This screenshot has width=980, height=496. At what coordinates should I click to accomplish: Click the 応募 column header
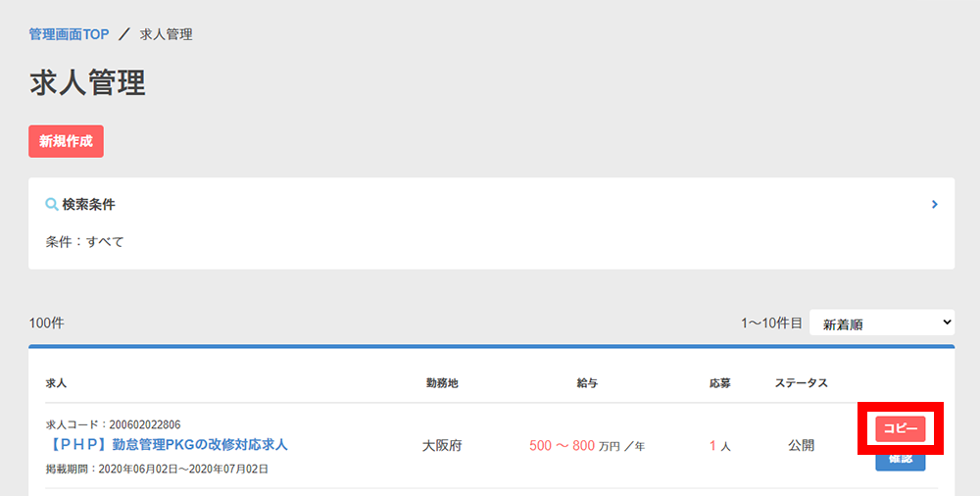point(720,382)
